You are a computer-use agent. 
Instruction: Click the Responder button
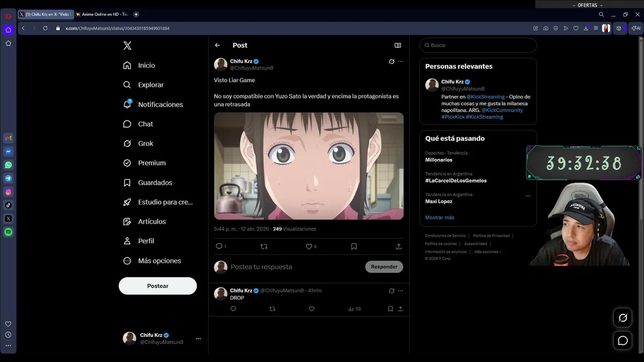point(384,267)
